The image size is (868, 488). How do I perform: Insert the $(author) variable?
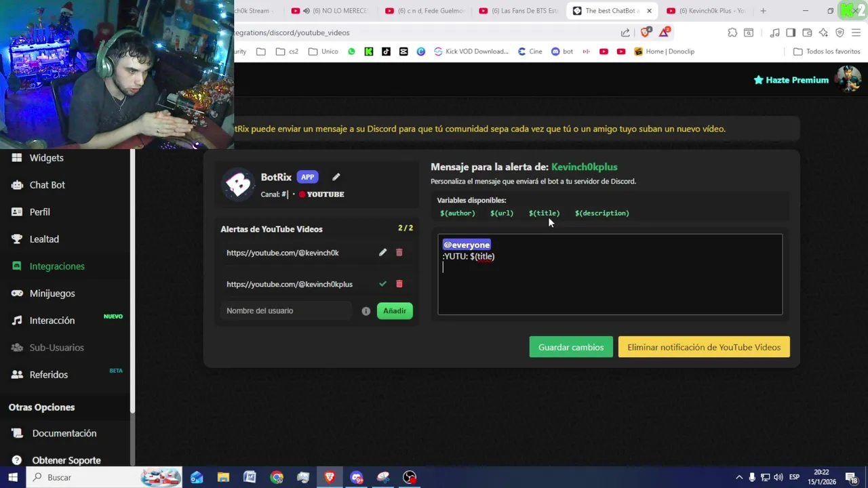point(458,213)
